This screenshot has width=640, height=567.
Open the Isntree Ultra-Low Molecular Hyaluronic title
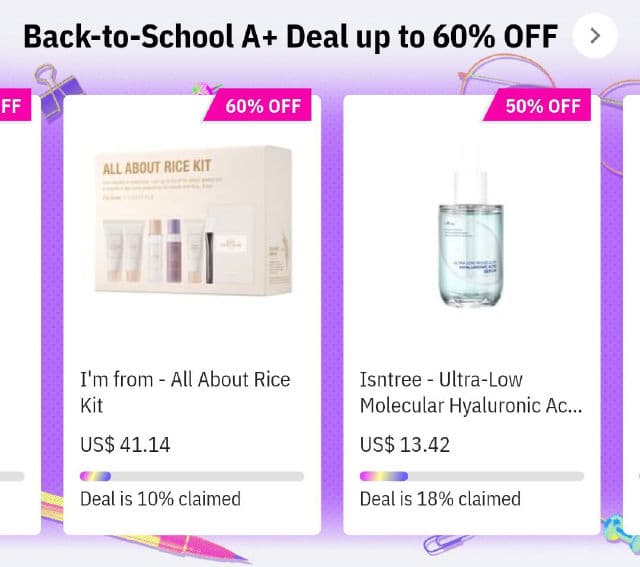click(x=470, y=392)
